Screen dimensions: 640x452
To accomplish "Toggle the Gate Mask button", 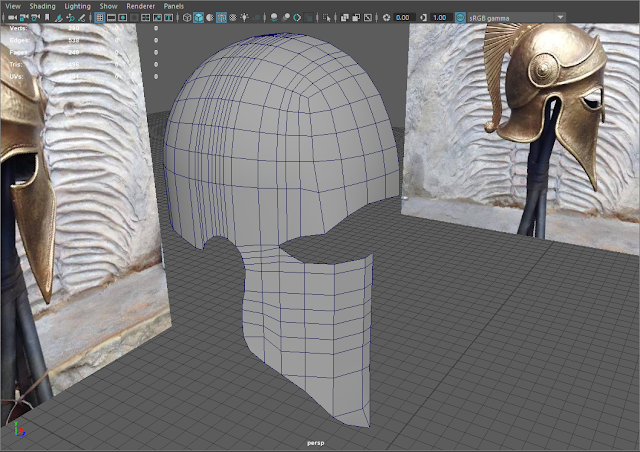I will click(134, 18).
